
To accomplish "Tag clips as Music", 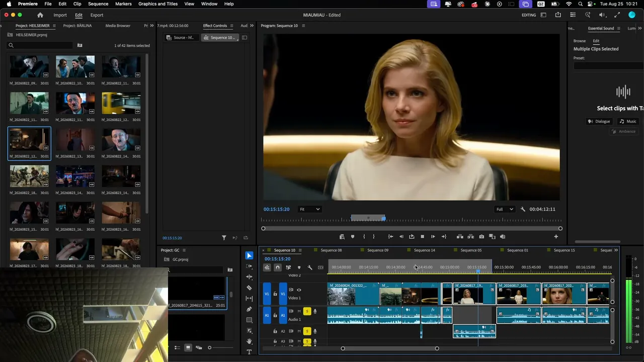I will [x=628, y=121].
